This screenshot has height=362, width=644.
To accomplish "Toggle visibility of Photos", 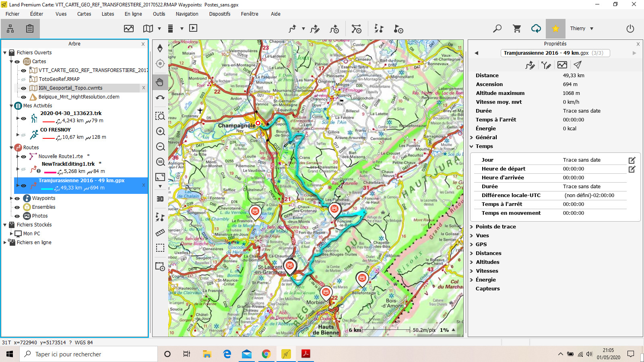I will pyautogui.click(x=17, y=216).
